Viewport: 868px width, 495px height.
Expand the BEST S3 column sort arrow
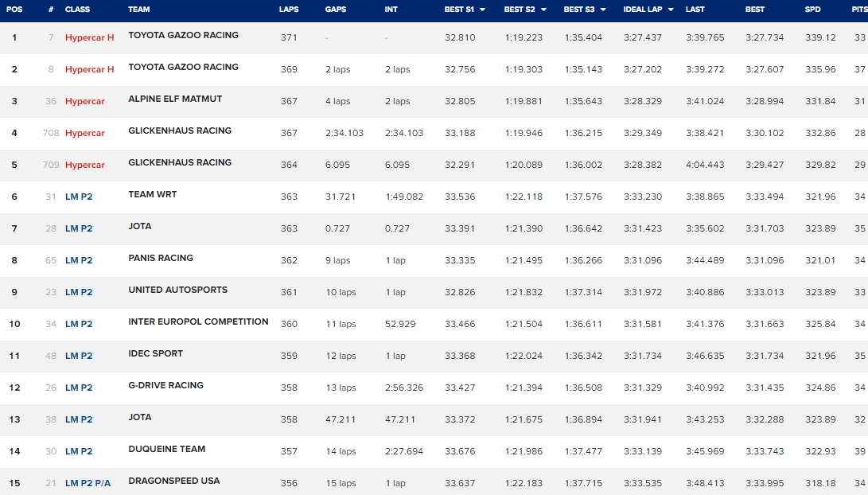(603, 10)
